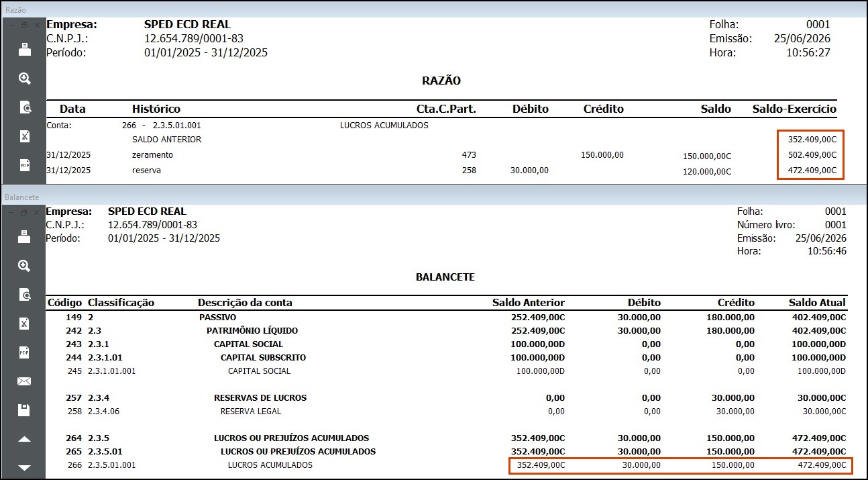Go to previous page using up arrow
The image size is (868, 480).
[x=25, y=439]
